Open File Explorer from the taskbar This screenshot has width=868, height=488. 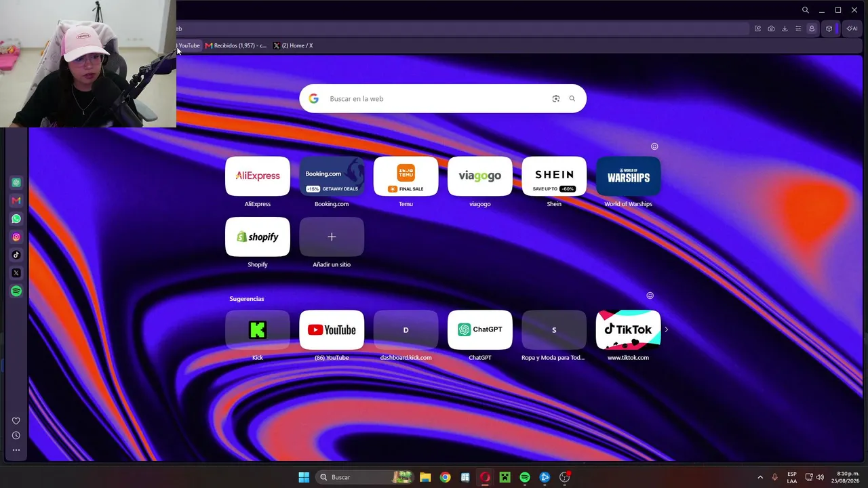tap(425, 477)
